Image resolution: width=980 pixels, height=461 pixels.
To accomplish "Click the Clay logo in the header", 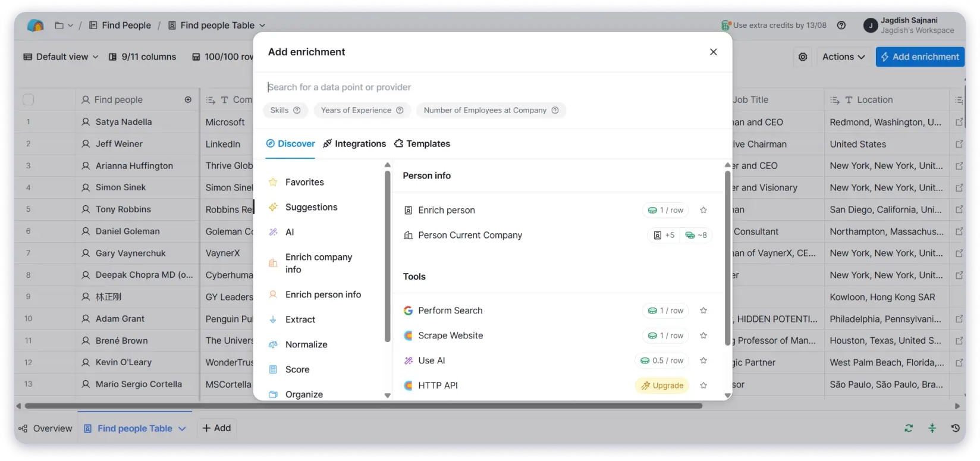I will pos(36,26).
